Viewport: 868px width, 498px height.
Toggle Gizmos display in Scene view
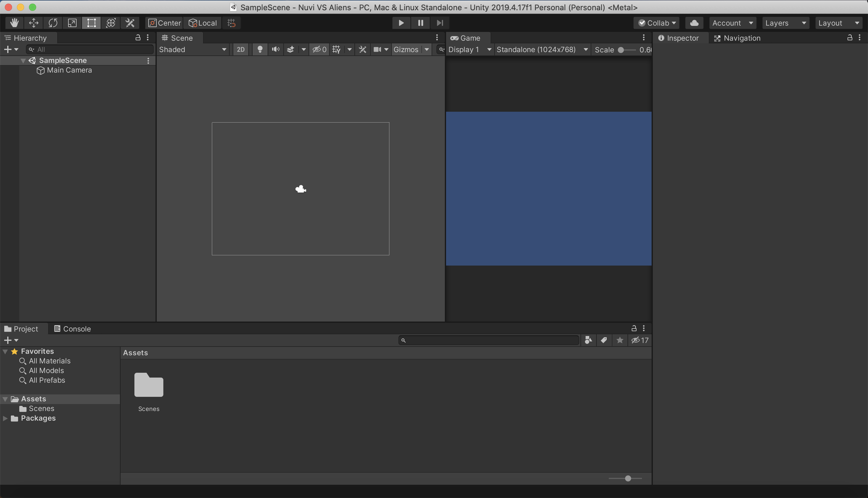(x=406, y=49)
